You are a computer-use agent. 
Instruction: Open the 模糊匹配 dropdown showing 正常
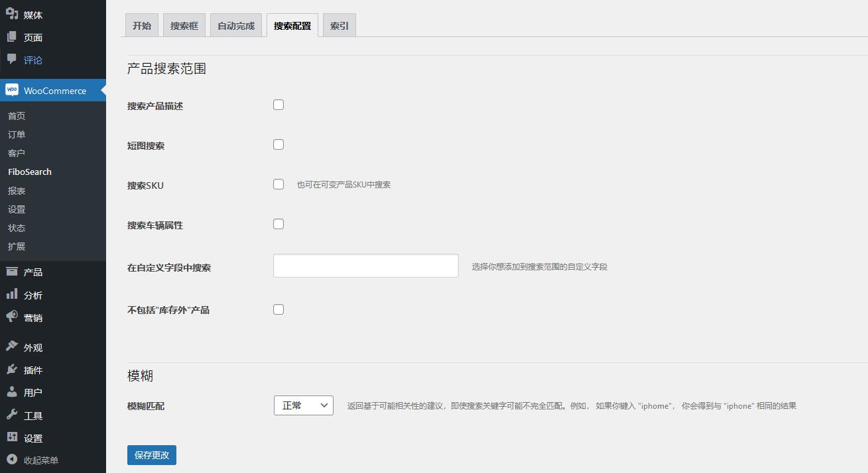pos(303,405)
